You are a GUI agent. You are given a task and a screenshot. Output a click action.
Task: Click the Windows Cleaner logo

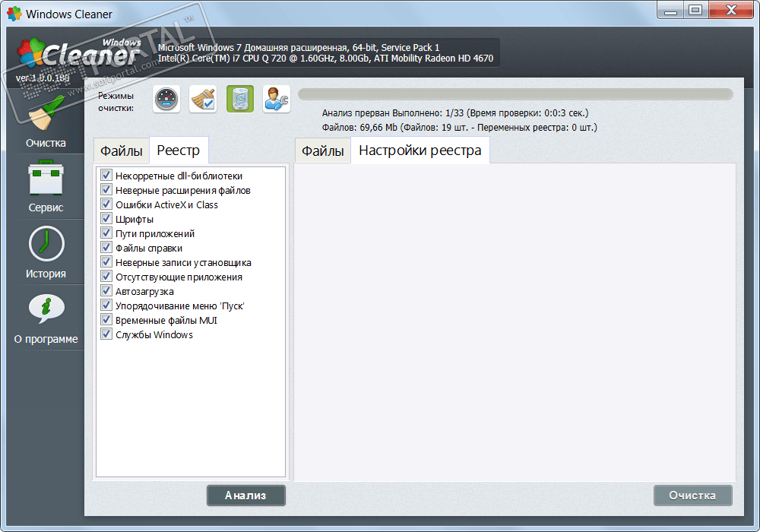point(78,52)
